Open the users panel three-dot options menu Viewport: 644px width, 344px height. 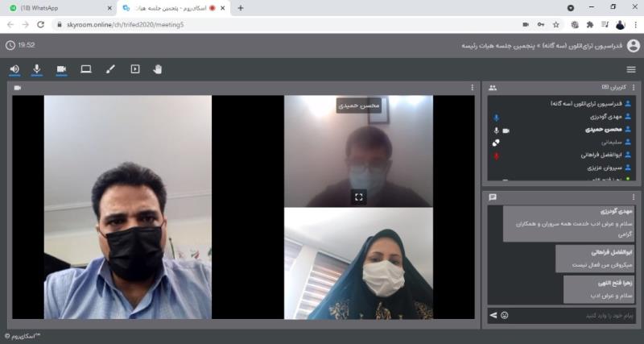pyautogui.click(x=634, y=88)
